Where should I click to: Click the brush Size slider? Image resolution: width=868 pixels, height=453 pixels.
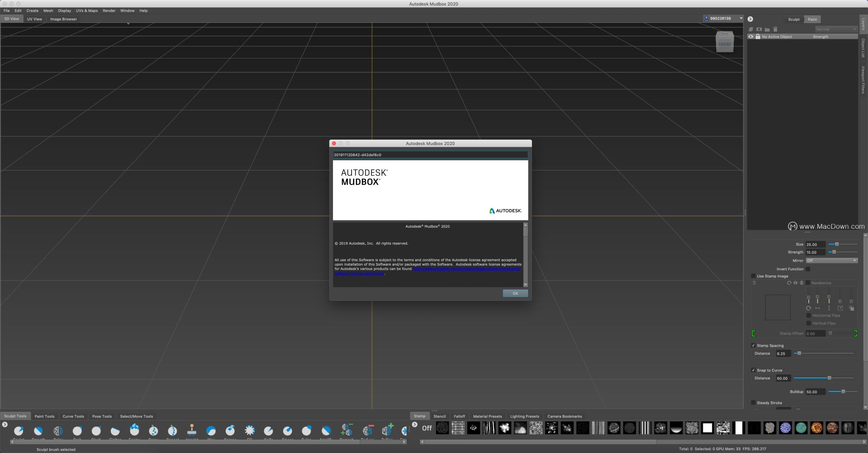[x=843, y=244]
